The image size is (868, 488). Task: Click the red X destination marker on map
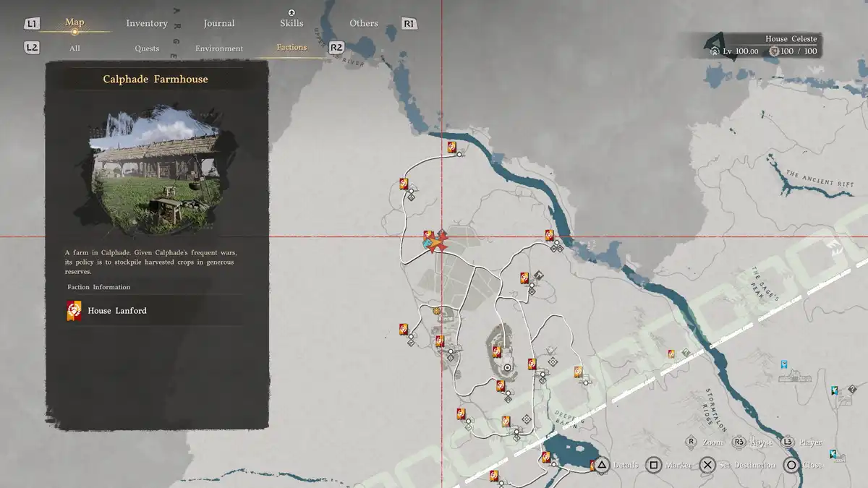[x=439, y=242]
